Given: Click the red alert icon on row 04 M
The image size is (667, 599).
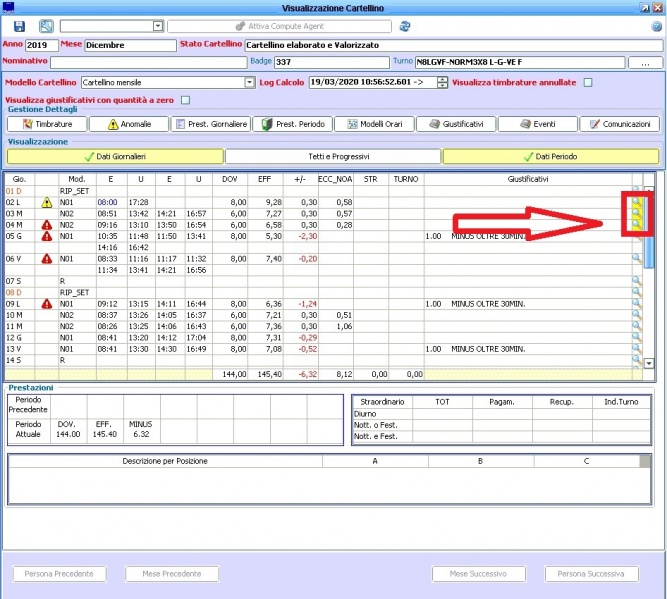Looking at the screenshot, I should [46, 225].
